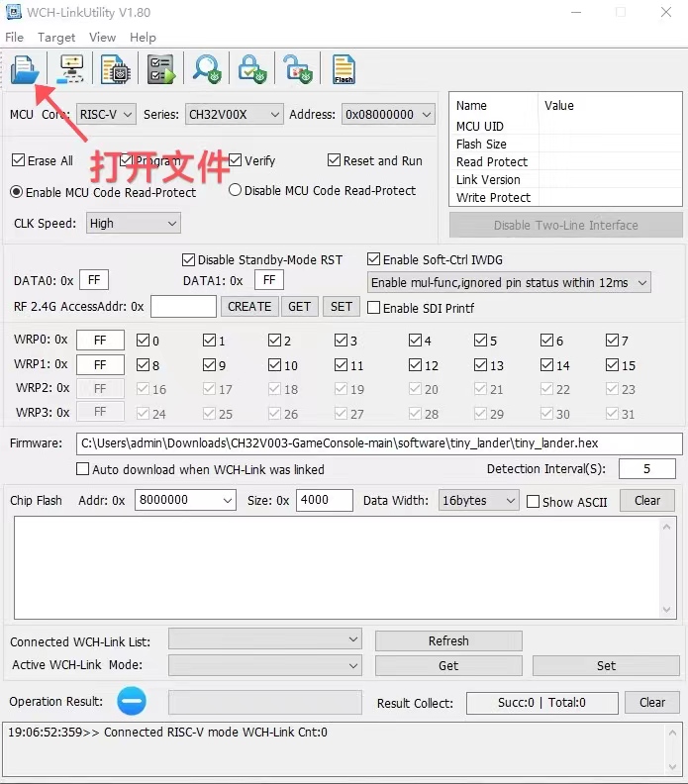Select Disable MCU Code Read-Protect option
Screen dimensions: 688x784
(x=236, y=190)
